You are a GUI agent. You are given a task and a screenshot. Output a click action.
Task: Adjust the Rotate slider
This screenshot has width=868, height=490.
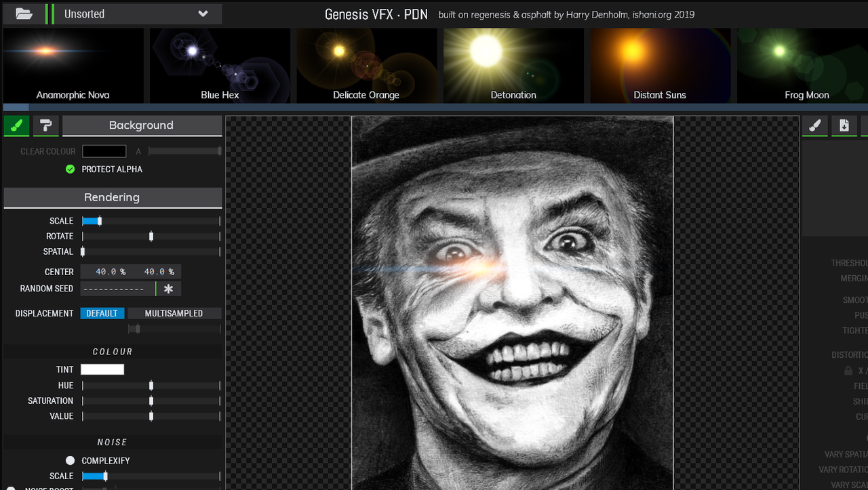pos(151,237)
